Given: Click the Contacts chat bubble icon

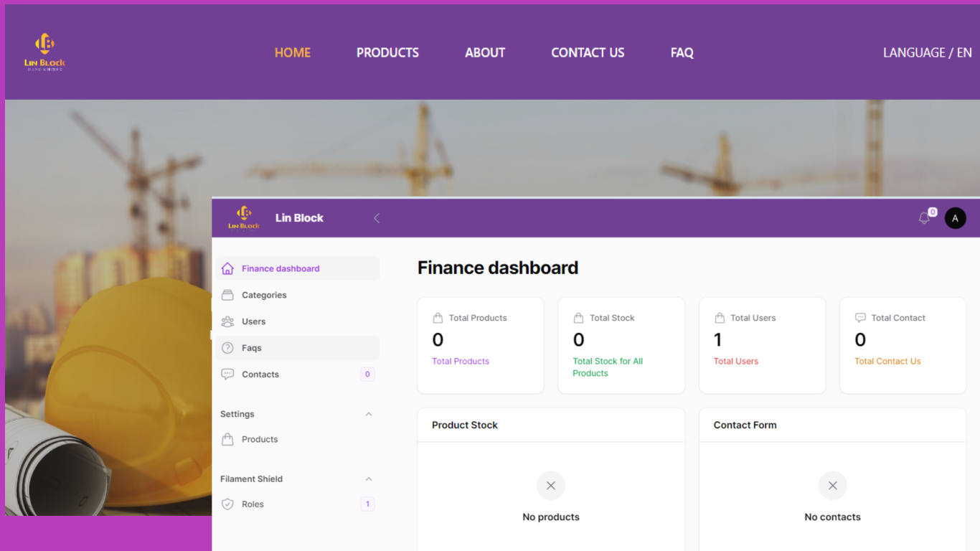Looking at the screenshot, I should tap(227, 375).
